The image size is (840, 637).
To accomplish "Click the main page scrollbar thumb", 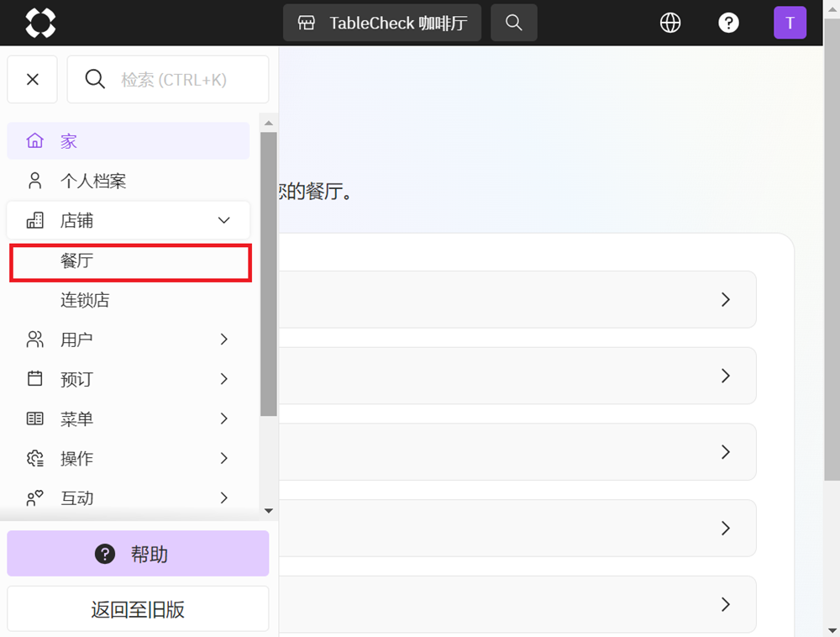I will (832, 250).
